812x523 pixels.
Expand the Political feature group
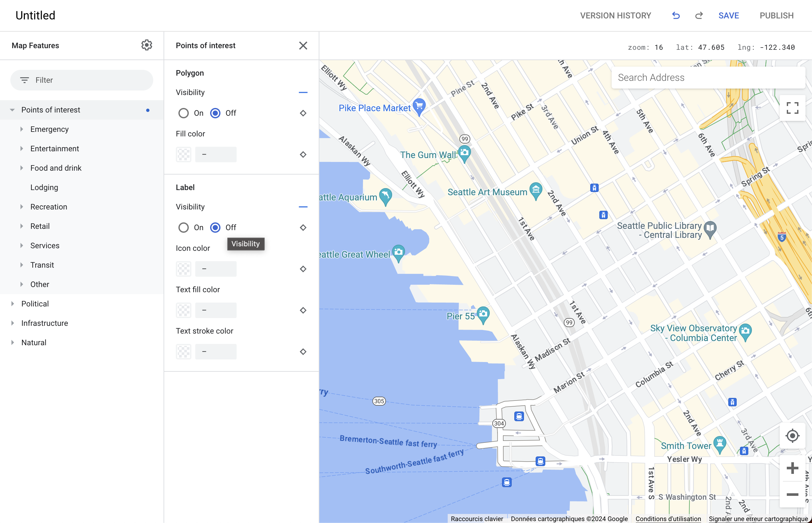tap(13, 304)
